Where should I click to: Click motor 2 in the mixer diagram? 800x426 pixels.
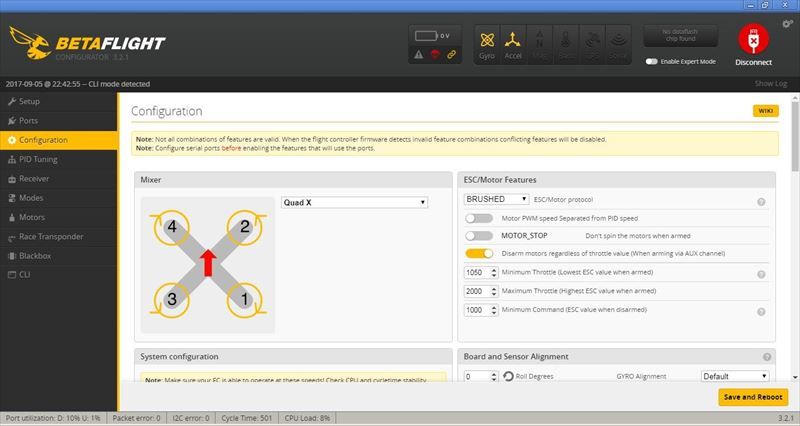pyautogui.click(x=244, y=227)
